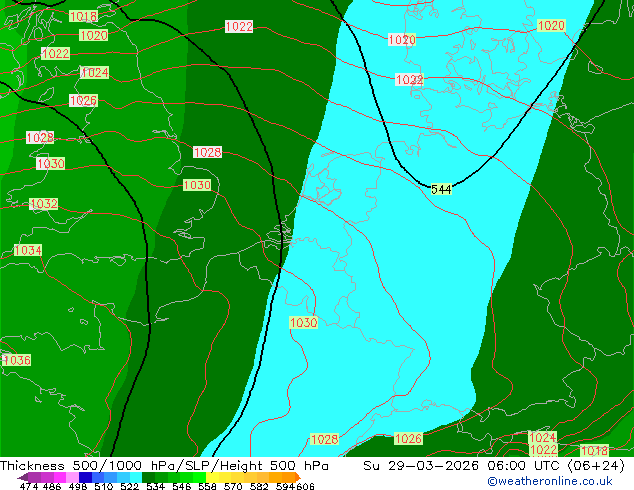This screenshot has height=490, width=634.
Task: Click the 1024 isobar label over northern Britain
Action: pyautogui.click(x=95, y=72)
